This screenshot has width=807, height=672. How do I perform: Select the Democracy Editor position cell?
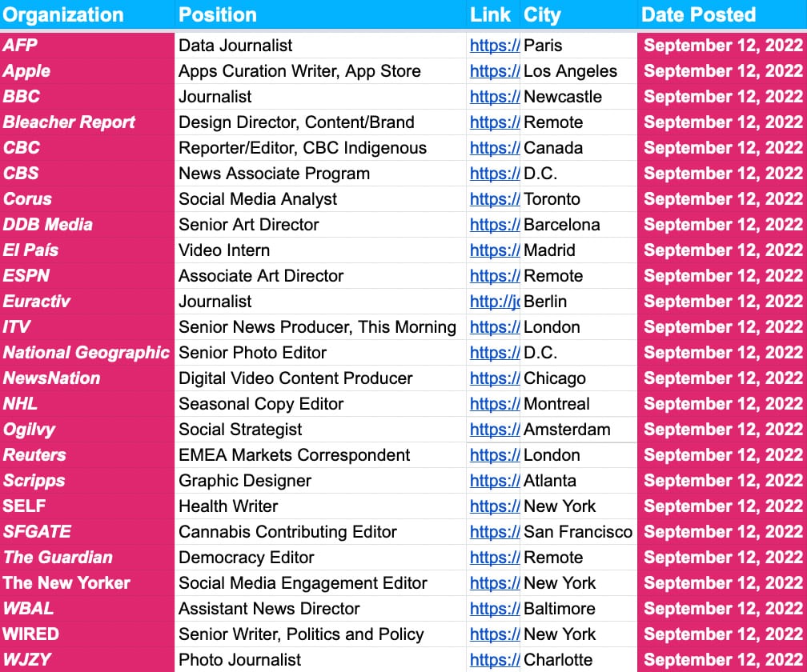[x=247, y=558]
